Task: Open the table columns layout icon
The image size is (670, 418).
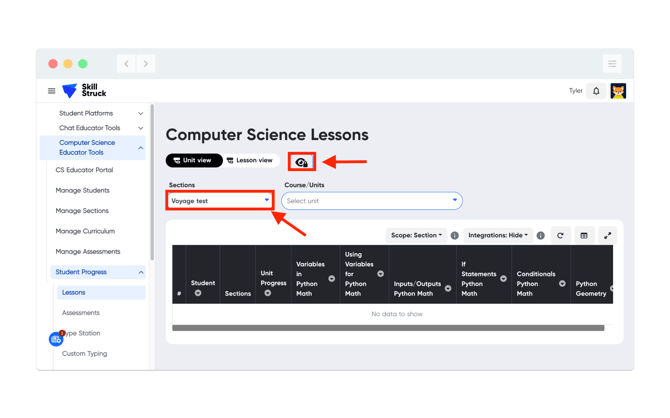Action: 584,235
